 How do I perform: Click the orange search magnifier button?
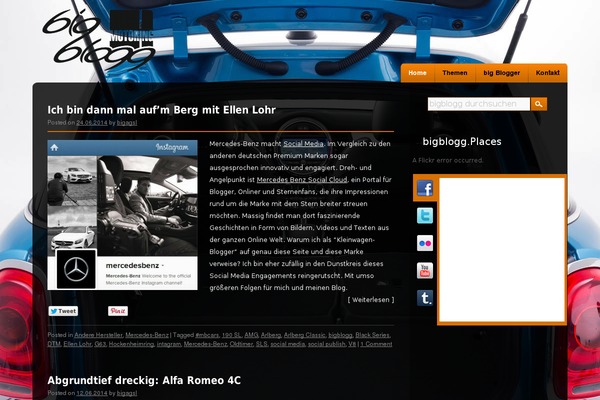[x=539, y=104]
